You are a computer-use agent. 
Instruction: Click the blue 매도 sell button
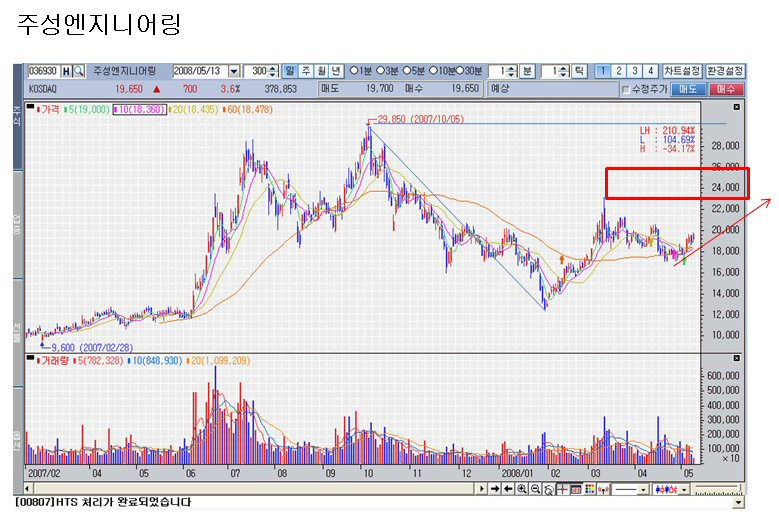click(688, 89)
